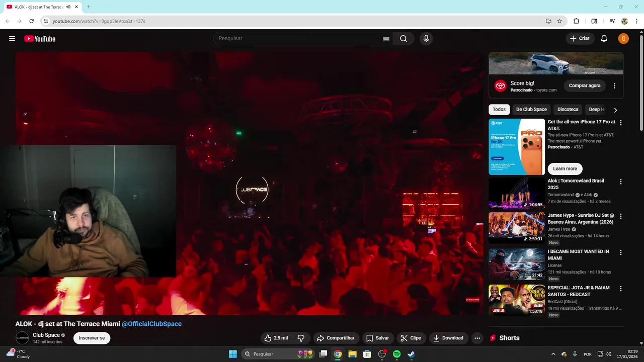
Task: Open Windows taskbar Pesquisar search box
Action: point(278,354)
